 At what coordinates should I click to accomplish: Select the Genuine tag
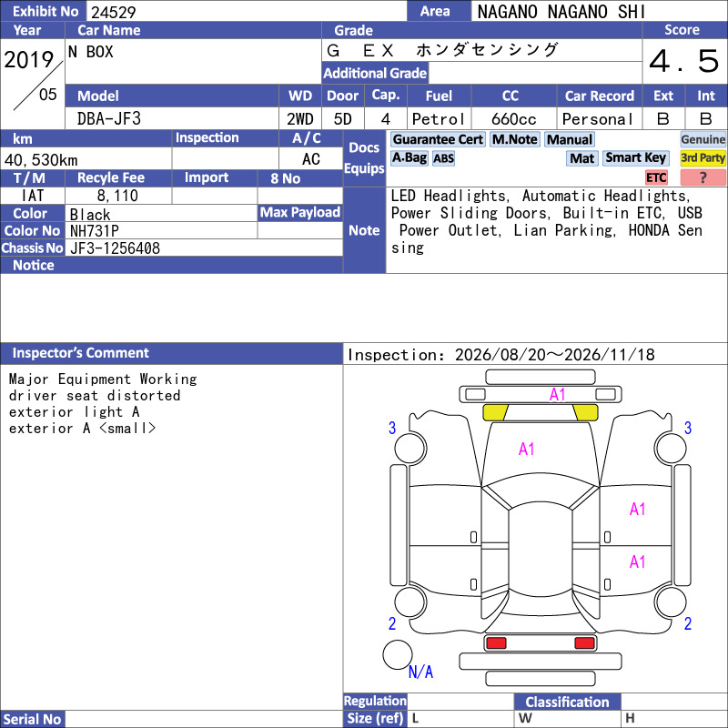pos(703,139)
